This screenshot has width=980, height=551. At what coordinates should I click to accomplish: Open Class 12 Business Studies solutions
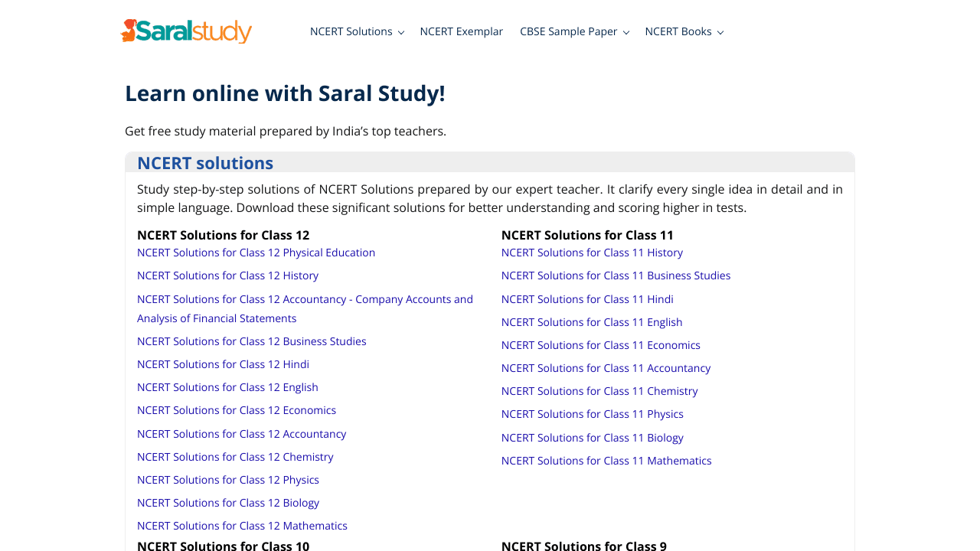pyautogui.click(x=251, y=341)
